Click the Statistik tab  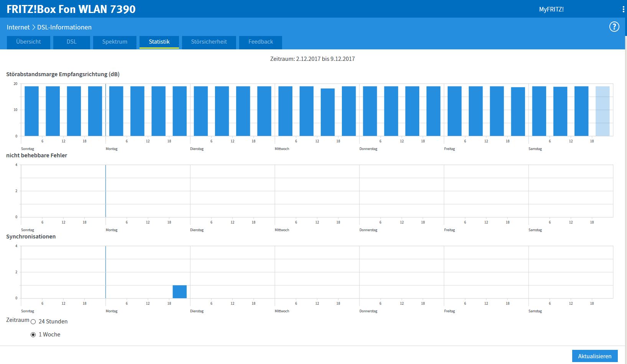159,42
